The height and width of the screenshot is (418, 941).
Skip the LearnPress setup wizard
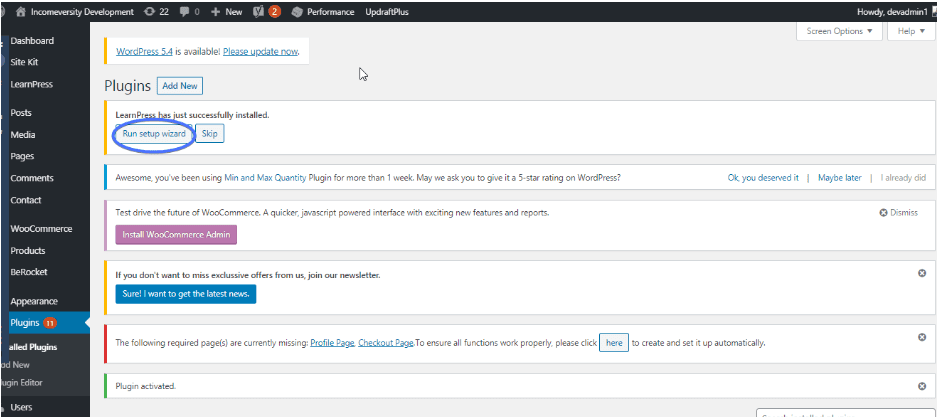tap(209, 134)
